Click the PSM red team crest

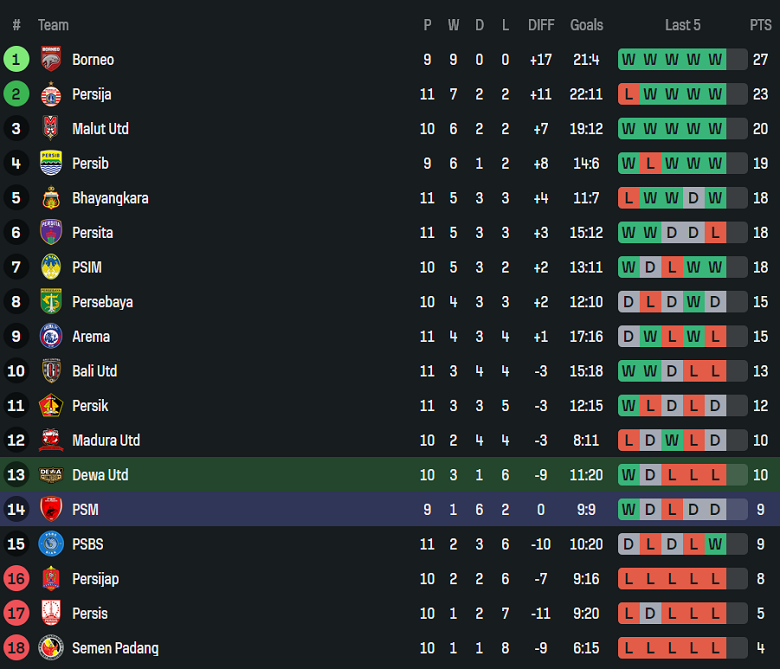click(x=51, y=510)
